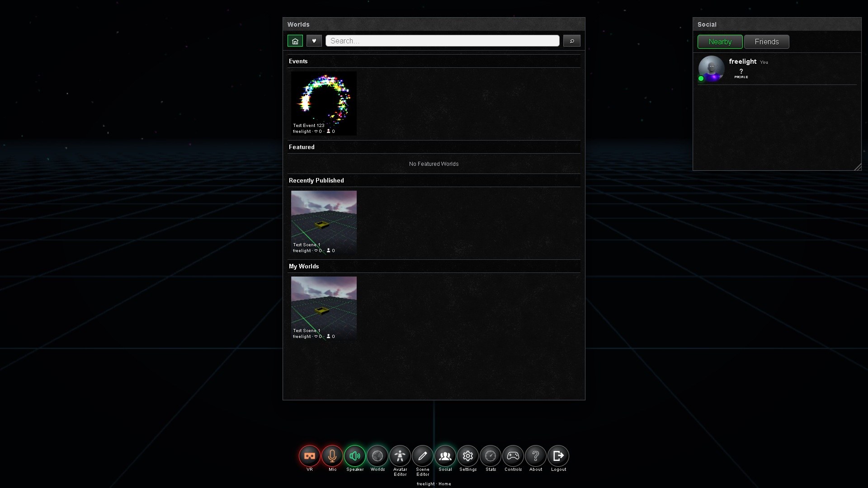Toggle the Mic button

pyautogui.click(x=332, y=456)
